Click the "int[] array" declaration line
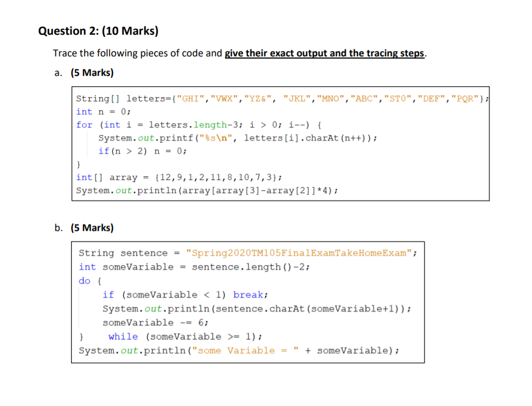Screen dimensions: 532x406 (x=179, y=177)
